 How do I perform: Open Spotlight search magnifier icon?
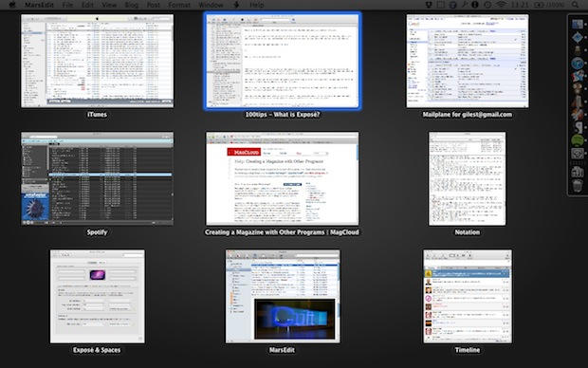[575, 5]
